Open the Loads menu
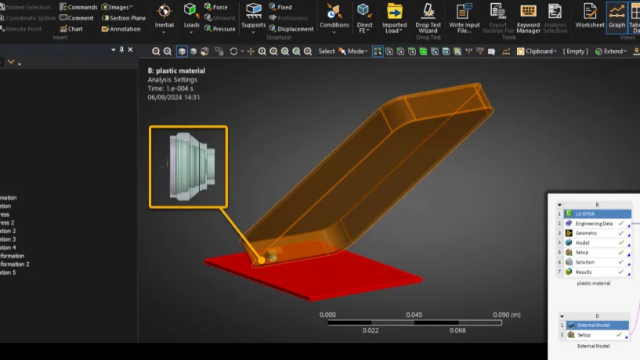640x360 pixels. click(x=191, y=18)
